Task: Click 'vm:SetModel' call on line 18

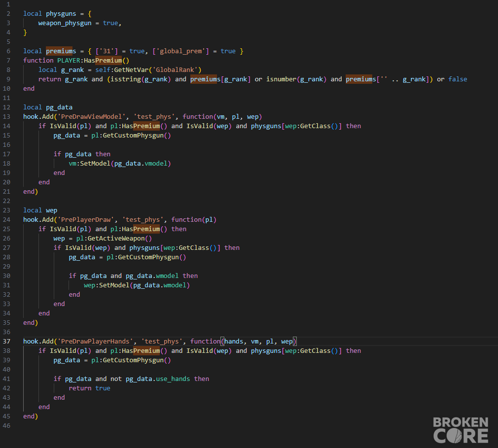Action: click(x=90, y=164)
